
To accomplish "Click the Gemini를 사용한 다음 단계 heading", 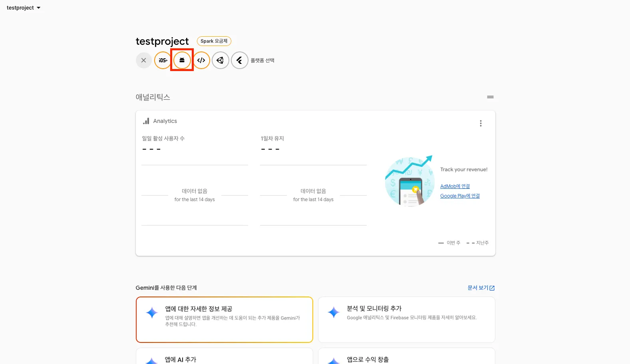I will point(166,288).
